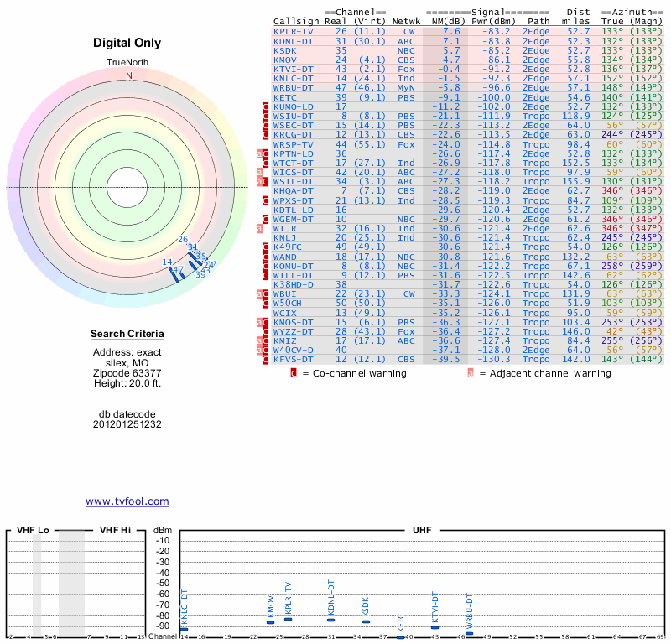The height and width of the screenshot is (644, 671).
Task: Click the KDTL-LD callsign in the table
Action: (x=293, y=210)
